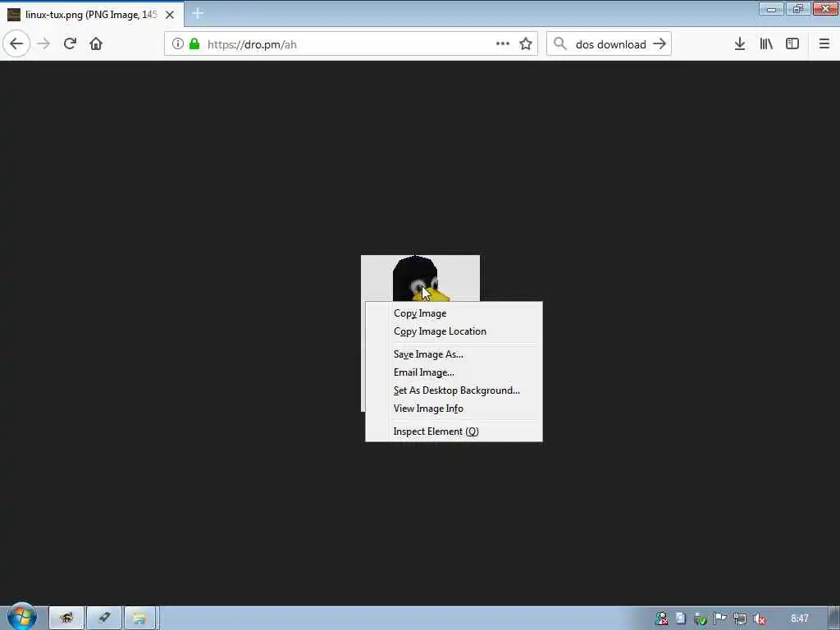Click the Tux penguin image
The width and height of the screenshot is (840, 630).
[420, 278]
